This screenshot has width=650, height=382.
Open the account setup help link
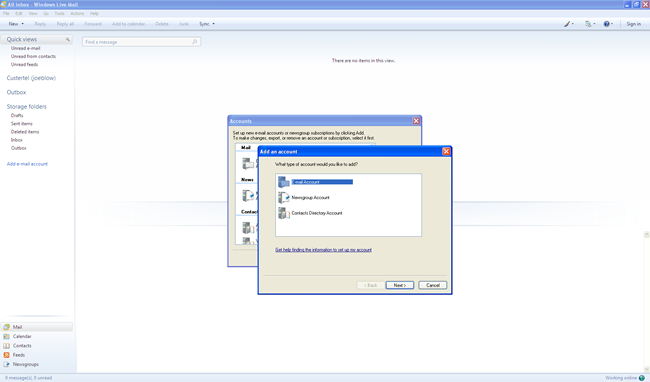click(x=323, y=250)
